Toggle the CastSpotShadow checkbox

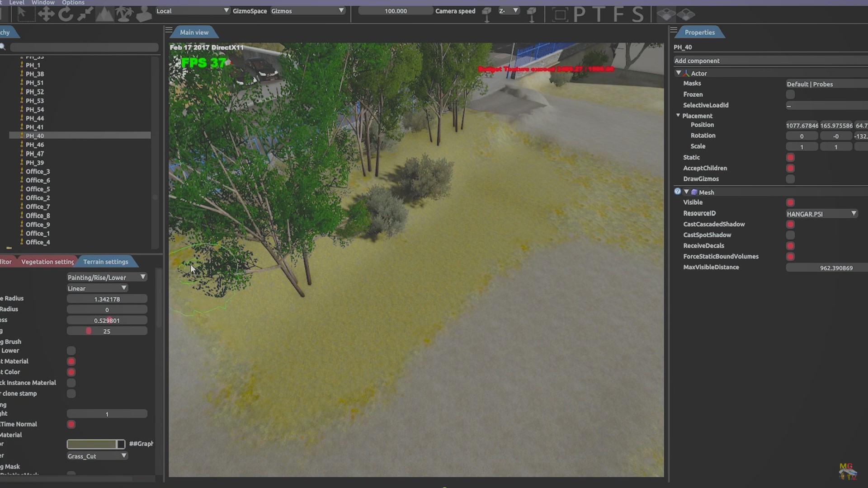click(790, 235)
